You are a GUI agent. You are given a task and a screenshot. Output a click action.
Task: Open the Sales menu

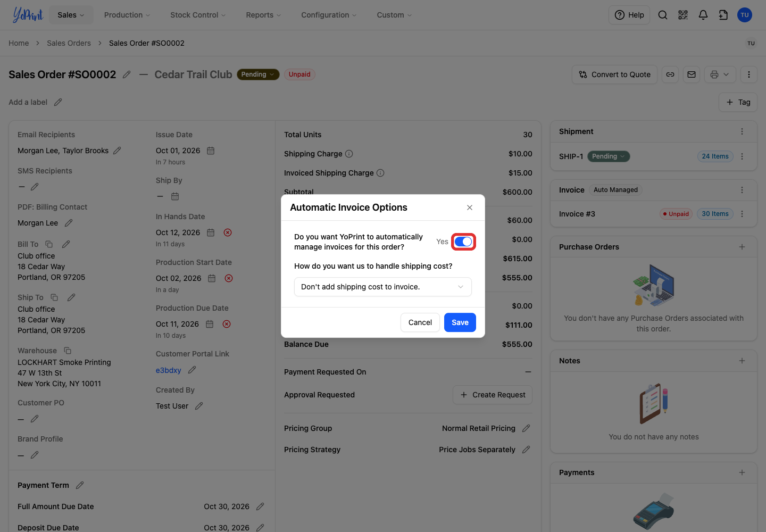click(71, 15)
